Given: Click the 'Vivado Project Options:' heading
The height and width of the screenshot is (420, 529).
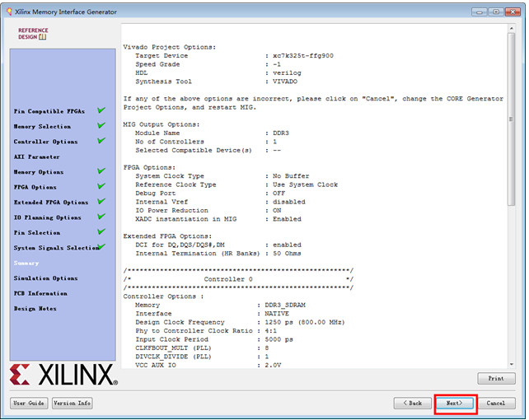Looking at the screenshot, I should pos(170,47).
